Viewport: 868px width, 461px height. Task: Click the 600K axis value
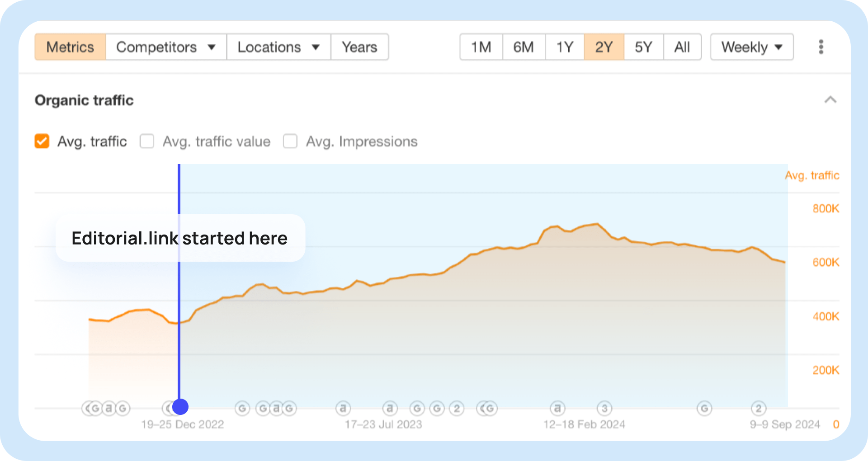tap(826, 262)
